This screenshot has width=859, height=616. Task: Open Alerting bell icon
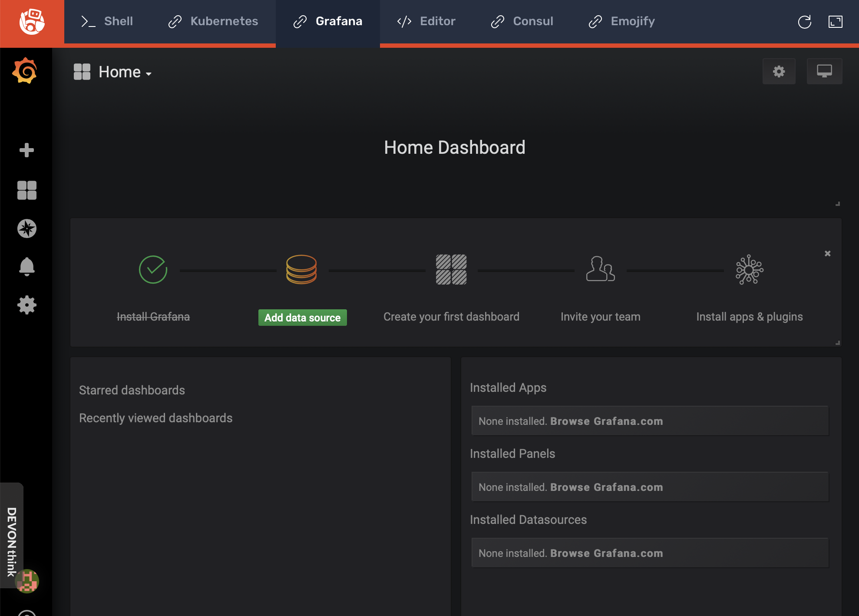click(26, 267)
